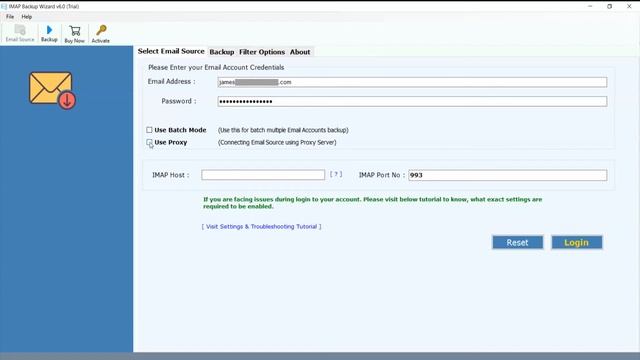The height and width of the screenshot is (360, 640).
Task: Minimize the IMAP Backup Wizard window
Action: pyautogui.click(x=590, y=6)
